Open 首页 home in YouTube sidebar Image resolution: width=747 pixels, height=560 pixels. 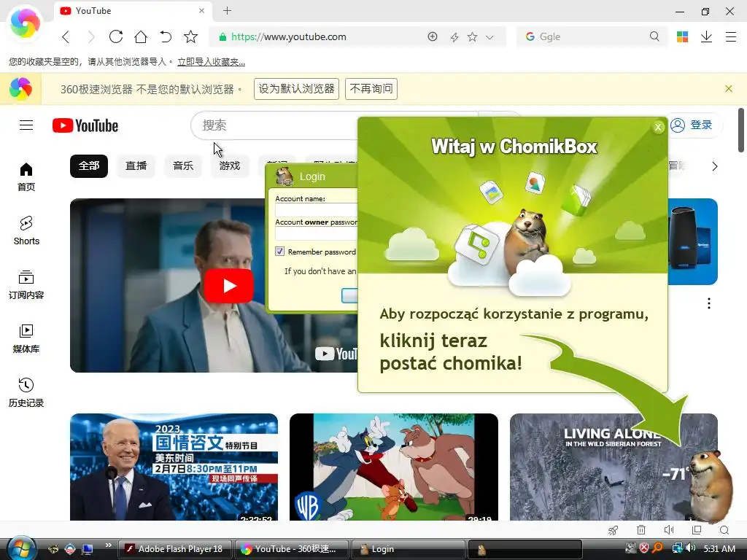26,176
